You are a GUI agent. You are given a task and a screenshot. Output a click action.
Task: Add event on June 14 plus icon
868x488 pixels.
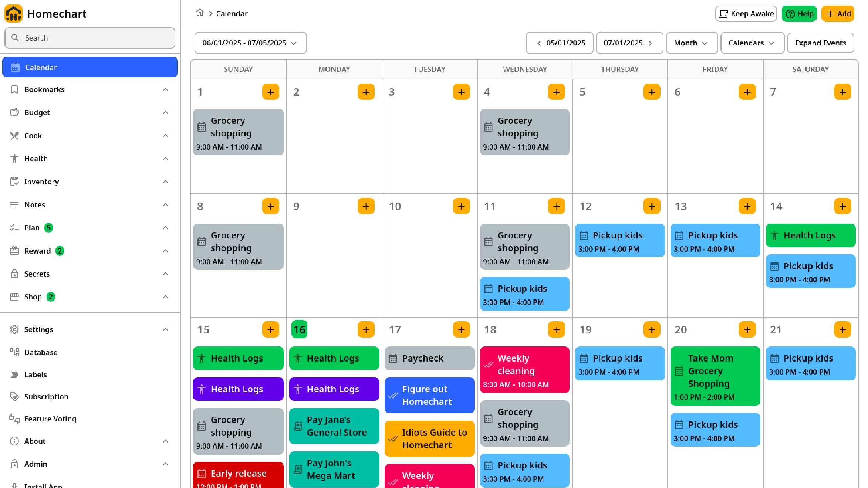tap(842, 206)
